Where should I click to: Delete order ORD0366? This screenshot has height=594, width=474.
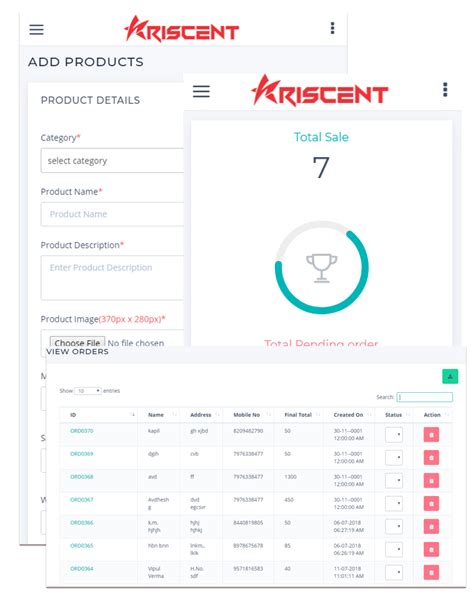coord(431,527)
